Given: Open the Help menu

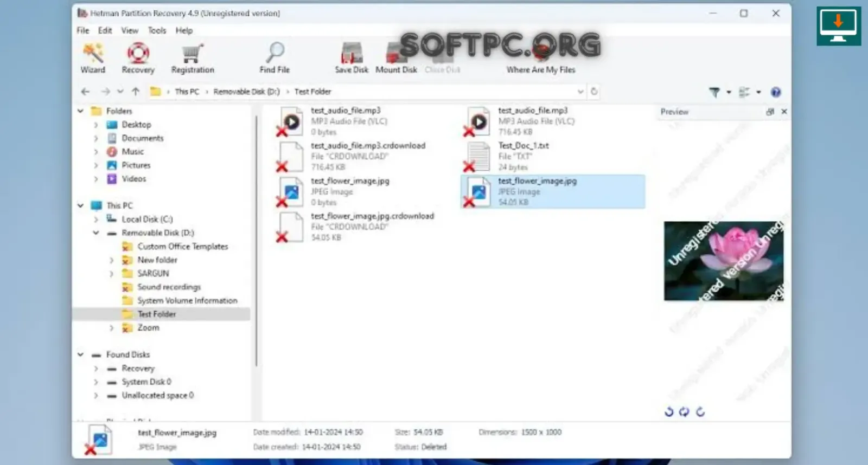Looking at the screenshot, I should pos(184,30).
